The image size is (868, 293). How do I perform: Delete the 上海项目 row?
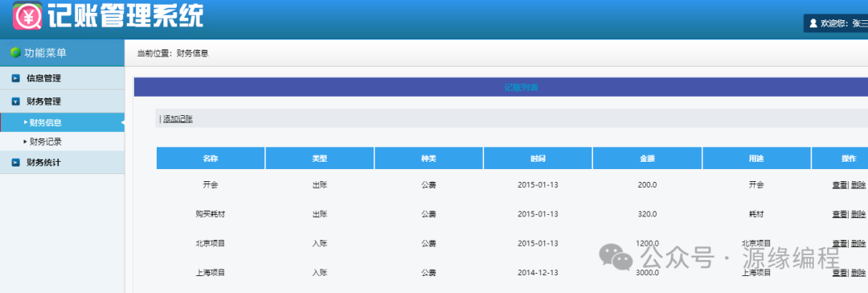tap(858, 272)
